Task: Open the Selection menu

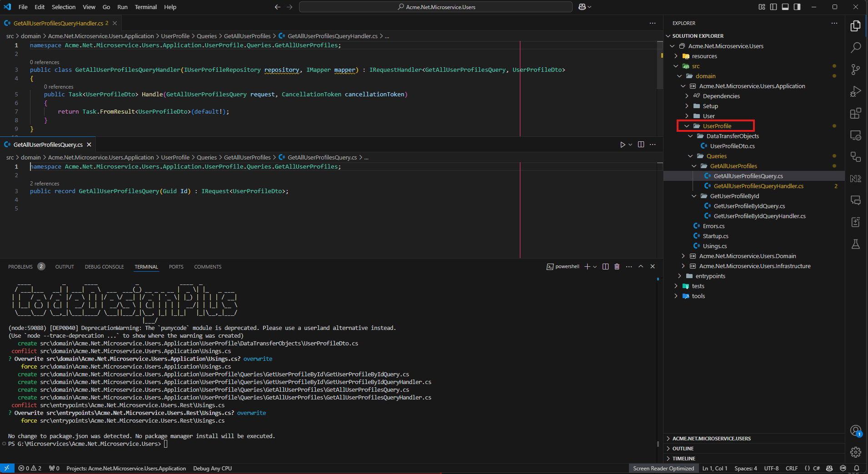Action: click(64, 7)
